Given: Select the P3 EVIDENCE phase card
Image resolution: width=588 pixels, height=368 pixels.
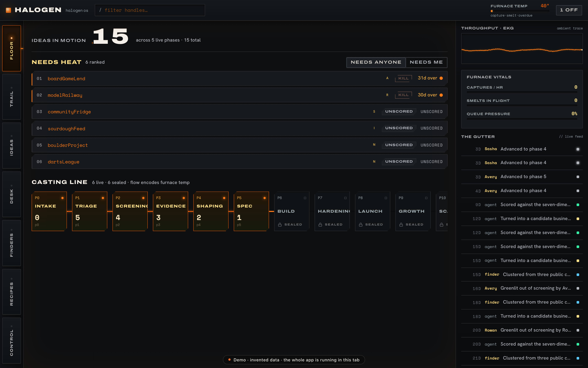Looking at the screenshot, I should 171,211.
